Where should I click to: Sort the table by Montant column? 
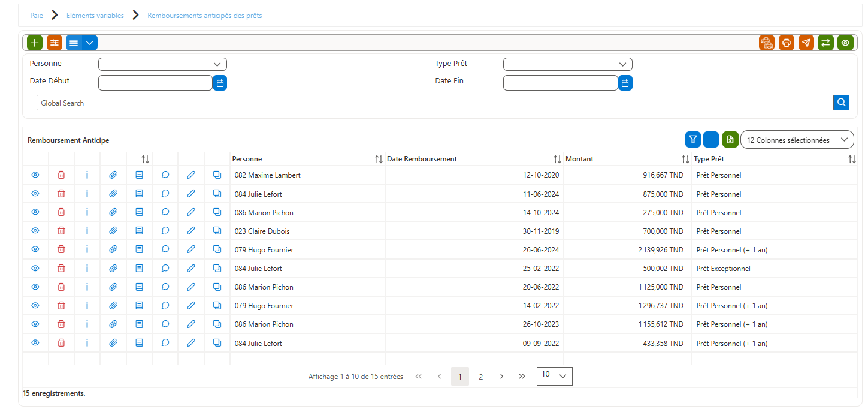(x=685, y=159)
